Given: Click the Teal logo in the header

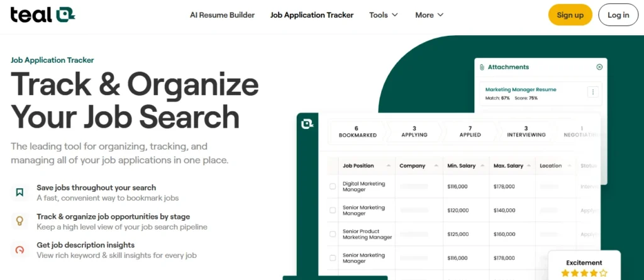Looking at the screenshot, I should click(x=43, y=15).
